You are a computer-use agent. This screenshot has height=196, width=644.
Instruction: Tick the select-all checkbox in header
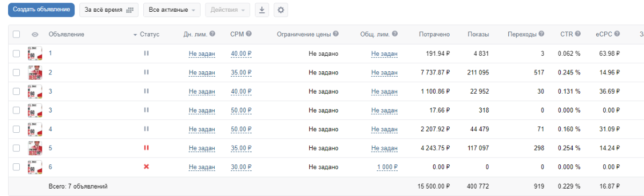tap(16, 34)
